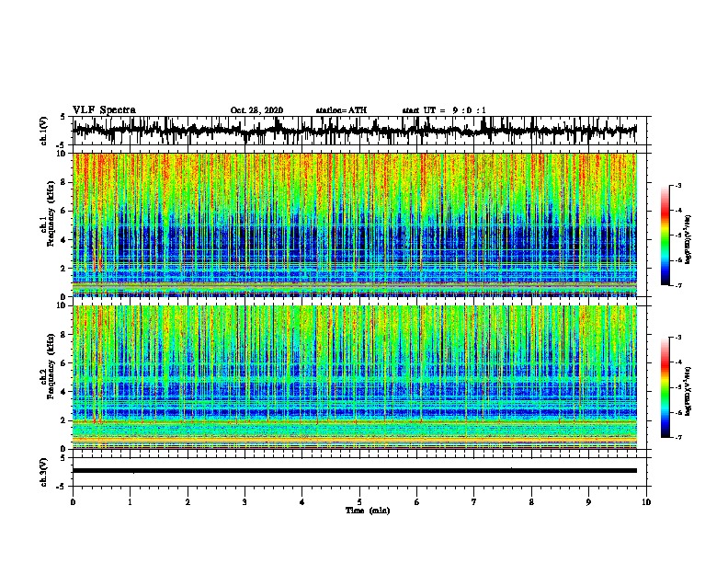The width and height of the screenshot is (728, 563).
Task: Click time axis tick label "3"
Action: tap(245, 502)
